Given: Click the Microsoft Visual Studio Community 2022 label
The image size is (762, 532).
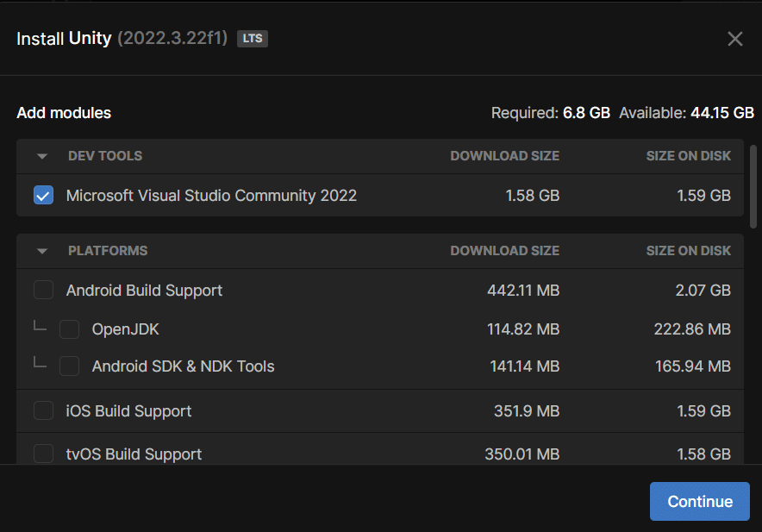Looking at the screenshot, I should (211, 196).
